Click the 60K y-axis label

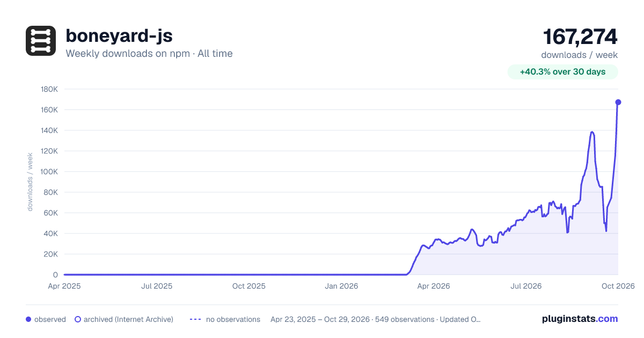click(x=51, y=213)
